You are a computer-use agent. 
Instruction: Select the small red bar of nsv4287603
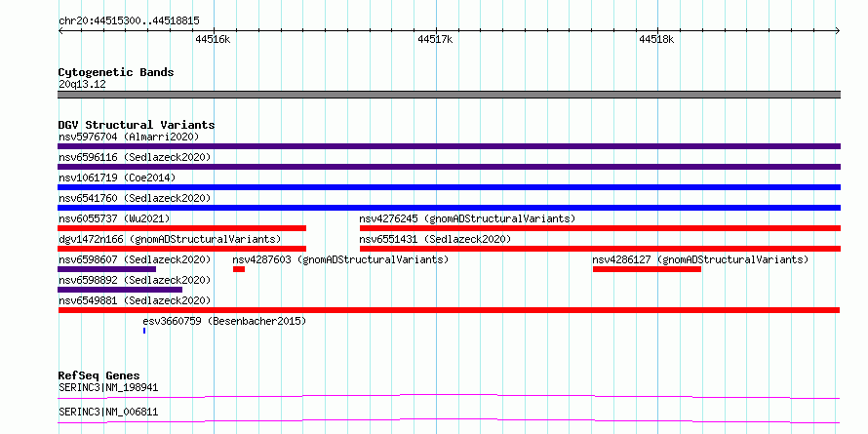click(x=239, y=269)
